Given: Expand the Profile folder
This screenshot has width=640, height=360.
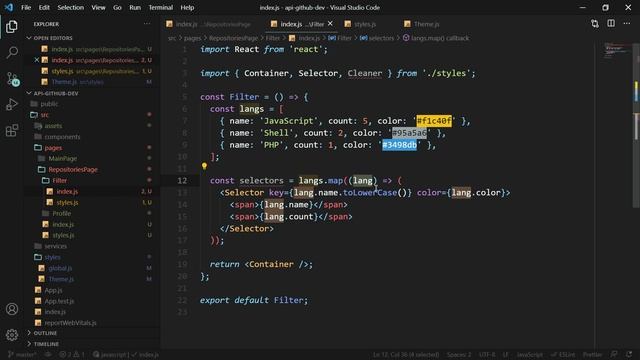Looking at the screenshot, I should [61, 213].
